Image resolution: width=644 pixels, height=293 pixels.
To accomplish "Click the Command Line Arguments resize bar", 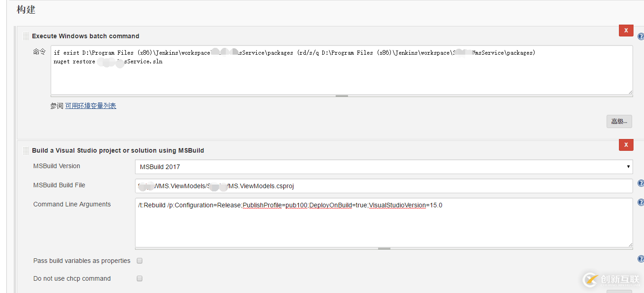I will point(384,249).
